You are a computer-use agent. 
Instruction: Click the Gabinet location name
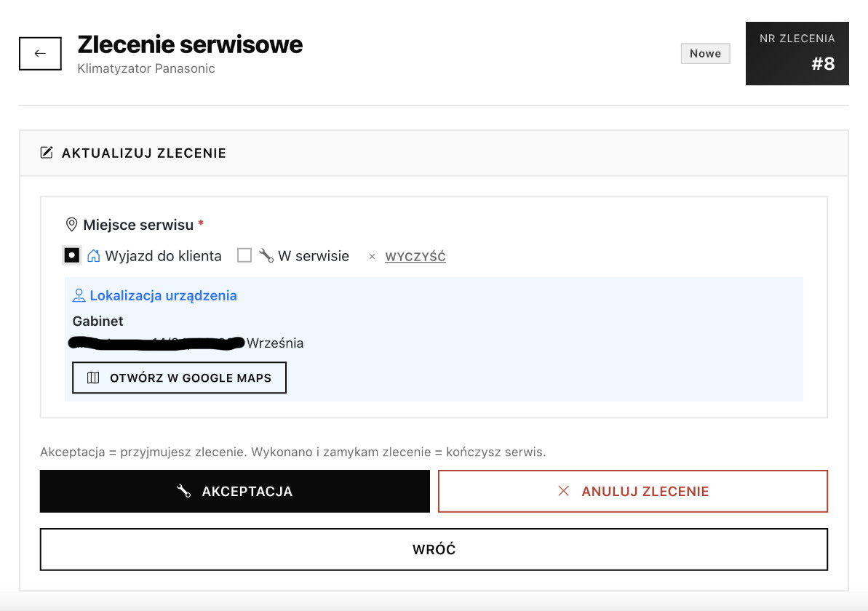(x=98, y=321)
